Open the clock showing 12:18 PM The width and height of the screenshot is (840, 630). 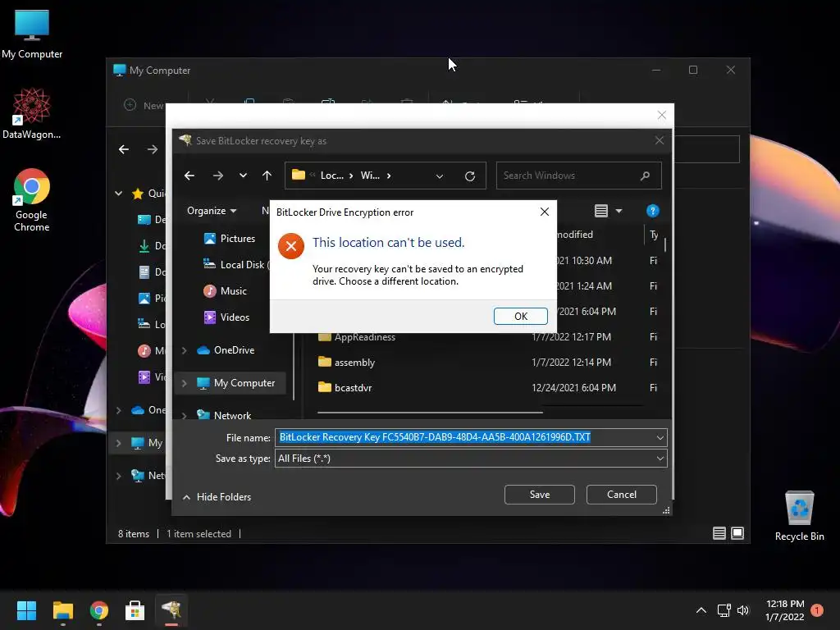point(785,610)
